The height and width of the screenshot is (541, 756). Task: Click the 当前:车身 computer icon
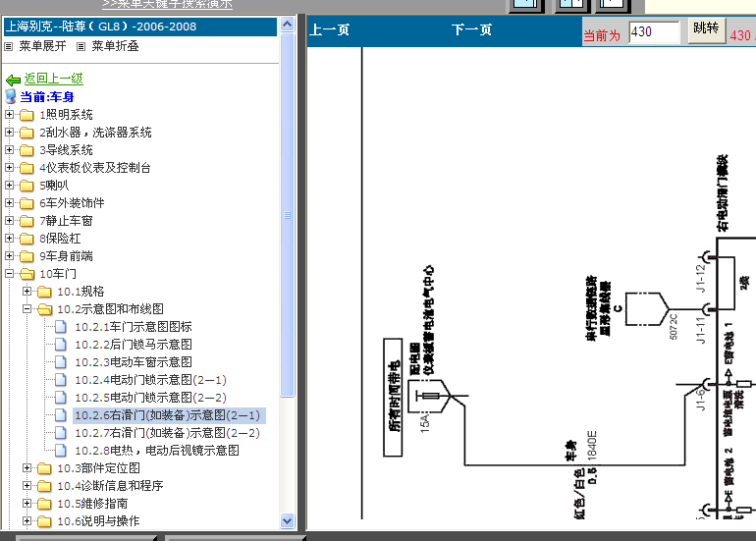11,96
